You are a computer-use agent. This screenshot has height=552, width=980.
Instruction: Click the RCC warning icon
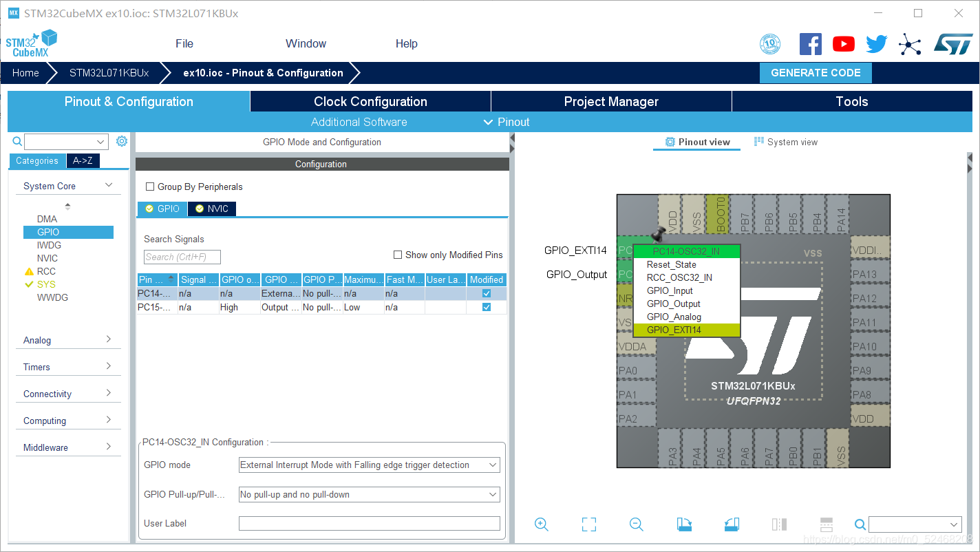(x=29, y=271)
